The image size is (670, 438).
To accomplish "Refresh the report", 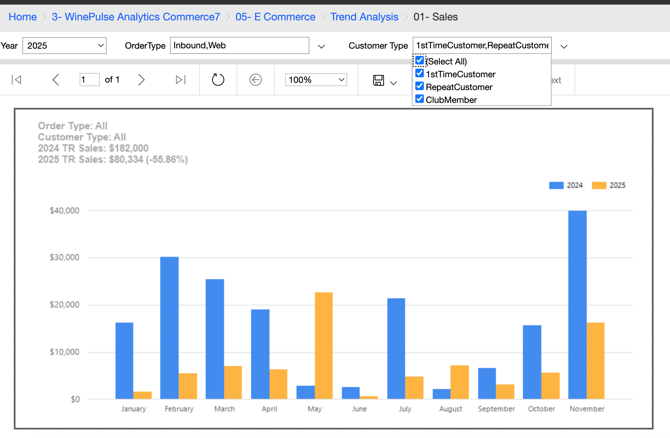I will [218, 80].
